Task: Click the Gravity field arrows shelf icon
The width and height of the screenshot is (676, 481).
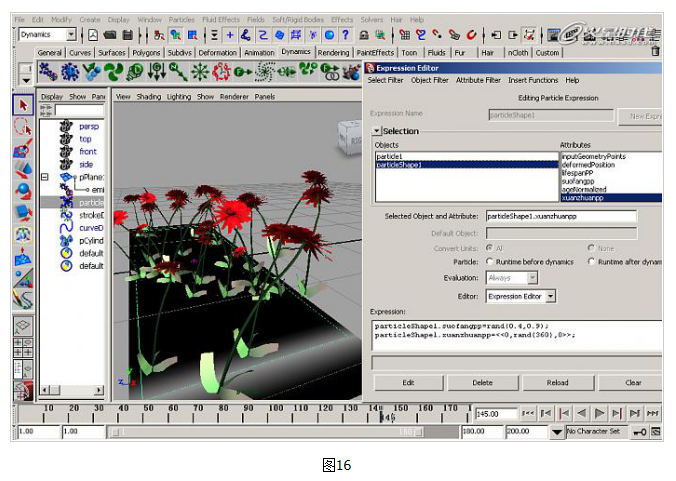Action: [156, 72]
